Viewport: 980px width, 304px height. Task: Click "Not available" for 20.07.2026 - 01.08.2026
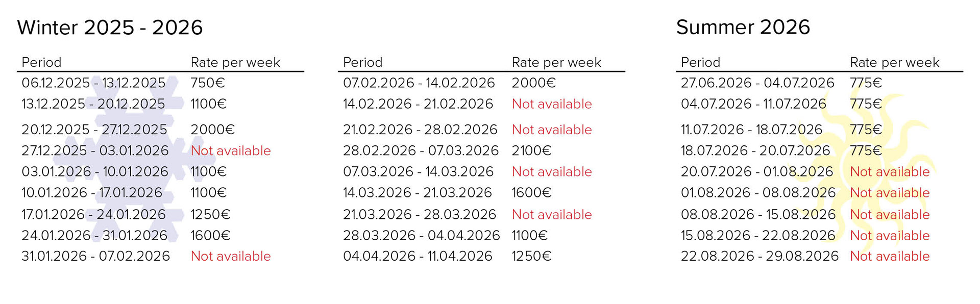[890, 172]
